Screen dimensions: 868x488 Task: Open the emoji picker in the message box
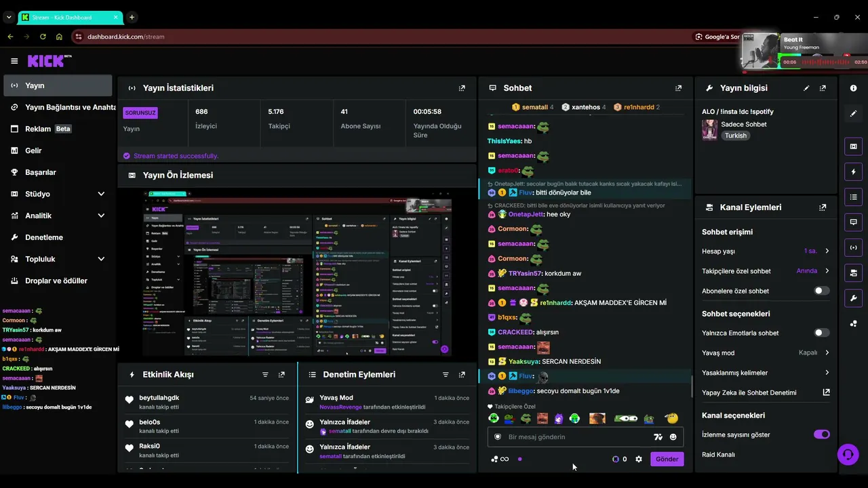click(x=673, y=437)
